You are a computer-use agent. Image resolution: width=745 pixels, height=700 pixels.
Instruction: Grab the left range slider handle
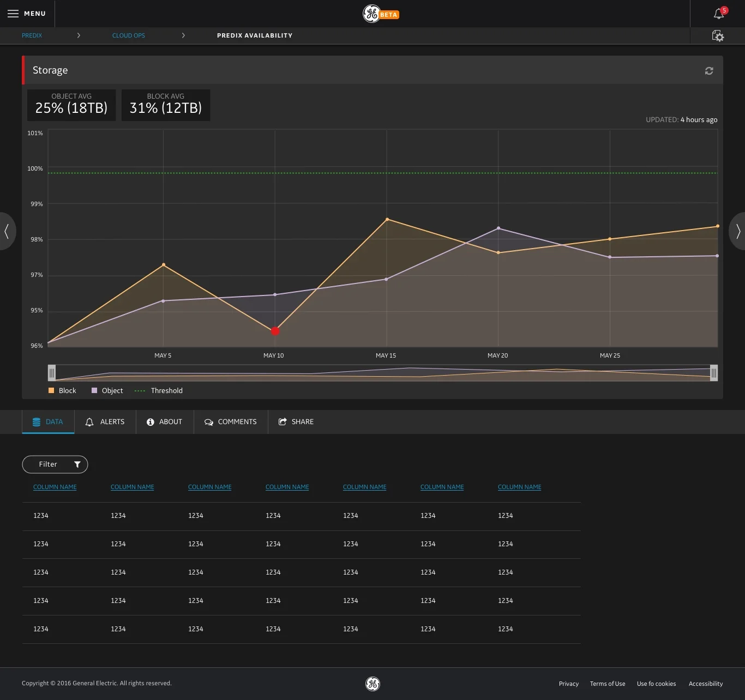[52, 373]
